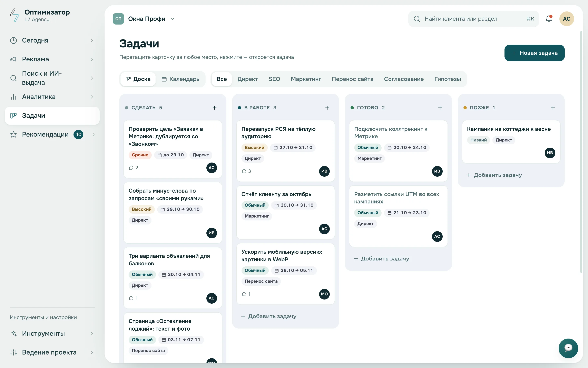The height and width of the screenshot is (368, 588).
Task: Filter tasks by Перенос сайта
Action: pos(353,79)
